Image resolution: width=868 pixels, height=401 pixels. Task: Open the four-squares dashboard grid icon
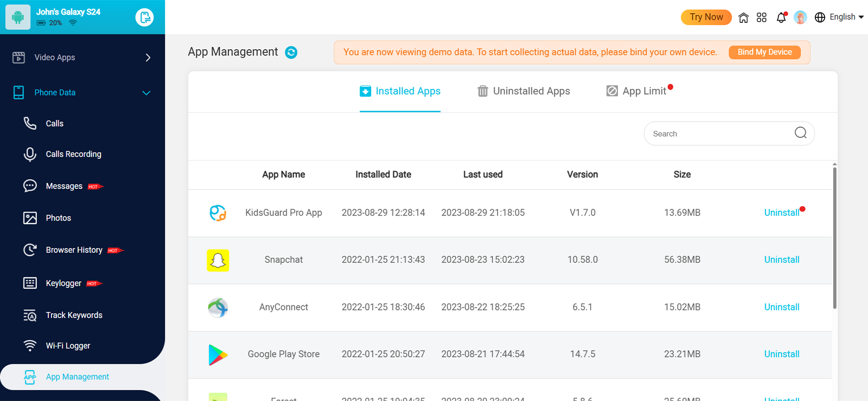click(x=762, y=17)
